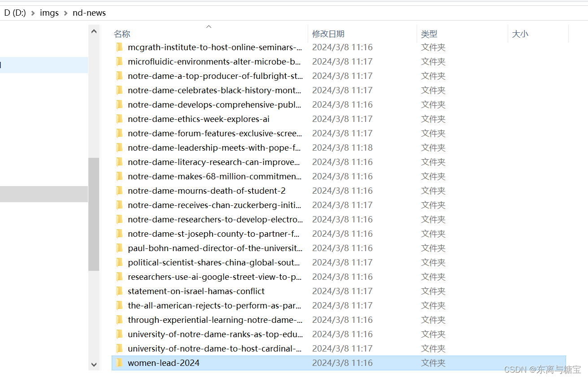Click folder icon beside notre-dame-celebrates-black-history

click(119, 90)
